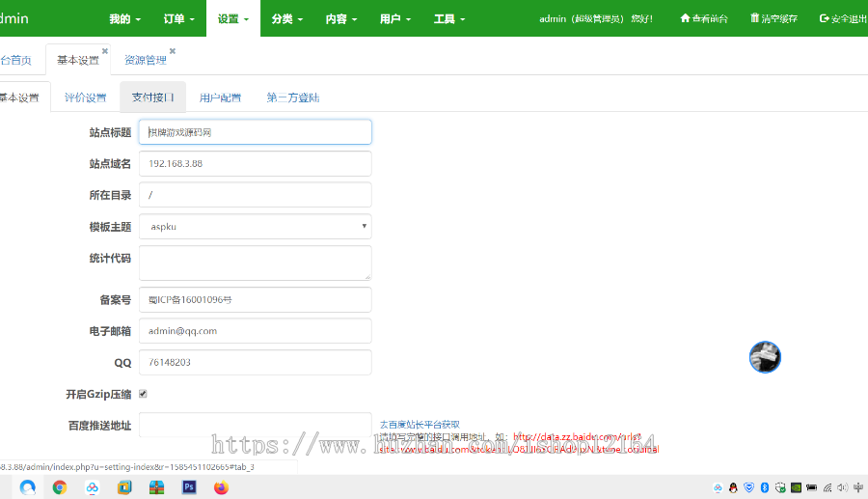Click the 清空缓存 trash link
Viewport: 868px width, 499px height.
coord(773,19)
